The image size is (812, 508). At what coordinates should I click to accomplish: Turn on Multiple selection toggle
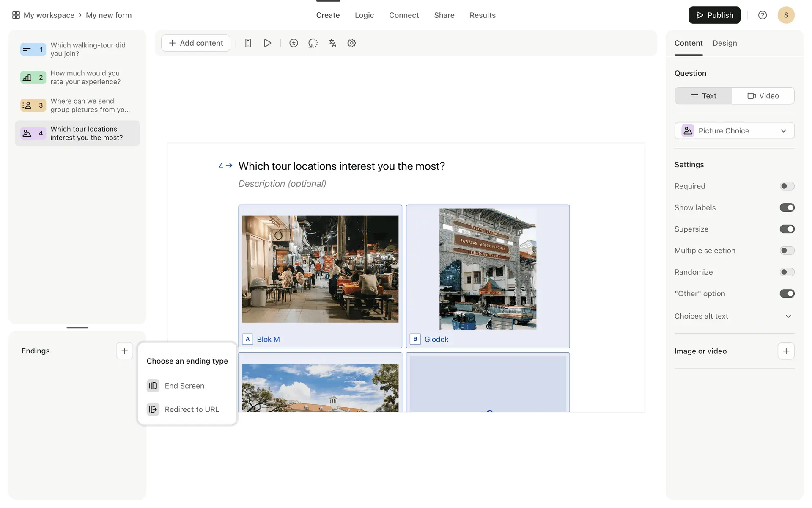[787, 251]
